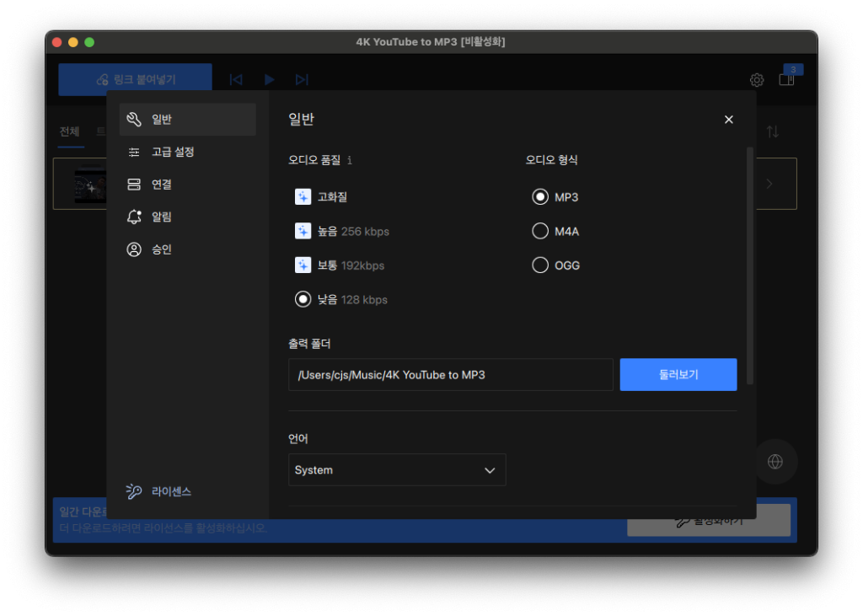
Task: Open 라이센스 at sidebar bottom
Action: click(x=171, y=491)
